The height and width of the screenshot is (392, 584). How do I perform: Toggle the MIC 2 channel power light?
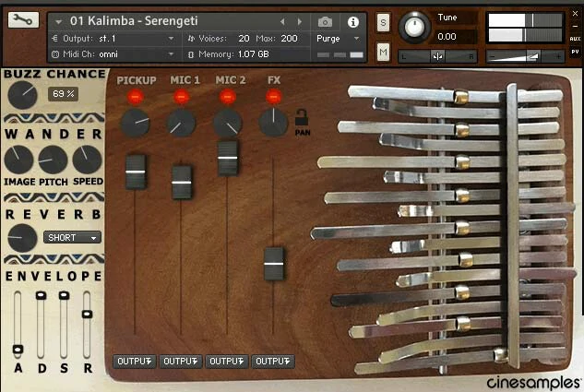(x=228, y=97)
